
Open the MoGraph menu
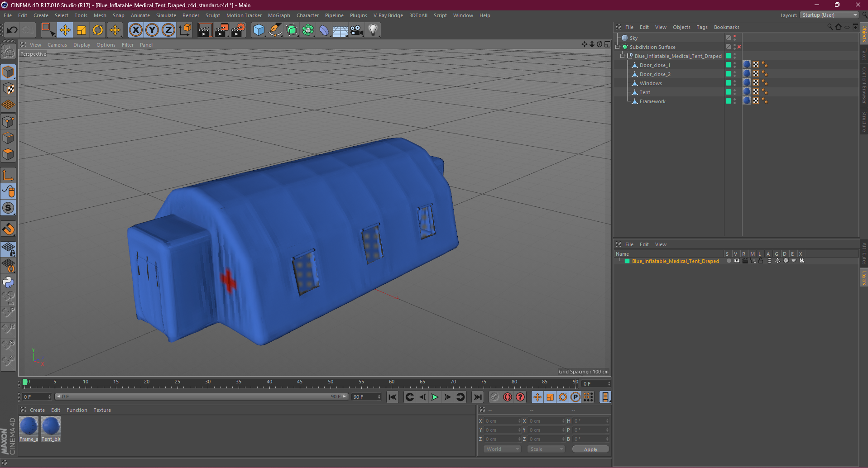(x=279, y=15)
